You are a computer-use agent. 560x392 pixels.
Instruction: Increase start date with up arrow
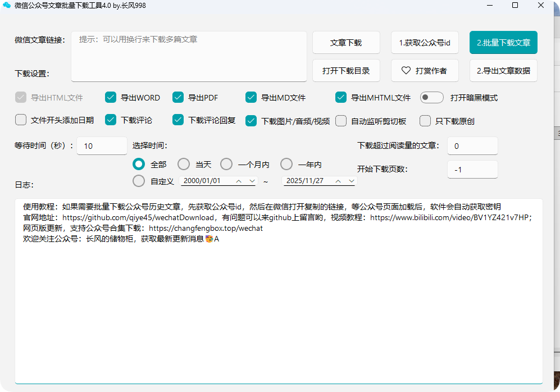pyautogui.click(x=239, y=181)
